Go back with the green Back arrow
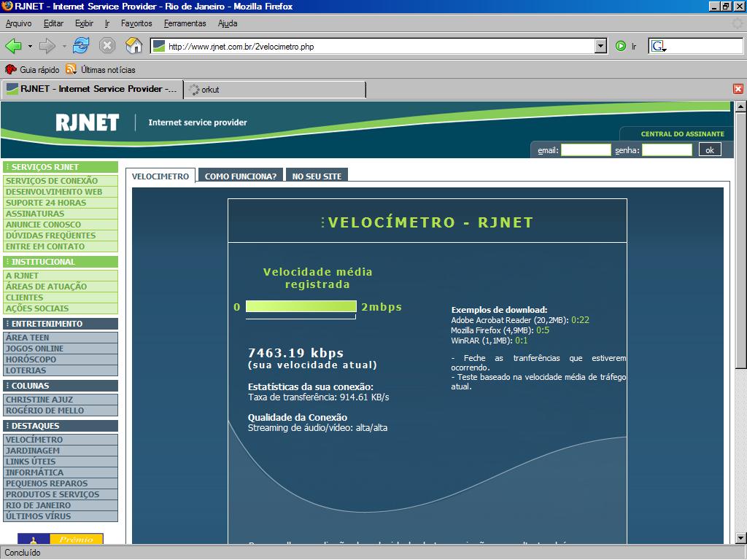This screenshot has height=560, width=747. point(13,46)
